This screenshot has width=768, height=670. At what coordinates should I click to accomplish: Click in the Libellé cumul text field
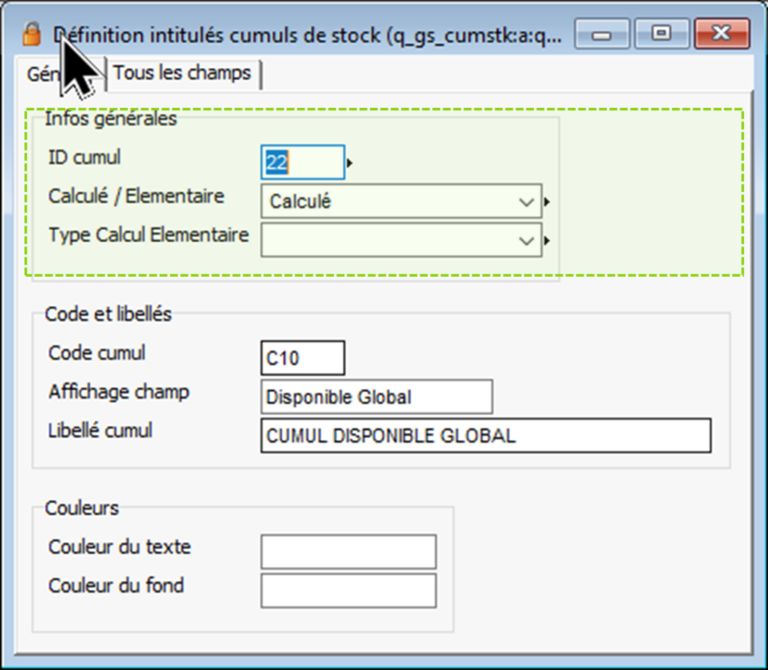tap(485, 436)
